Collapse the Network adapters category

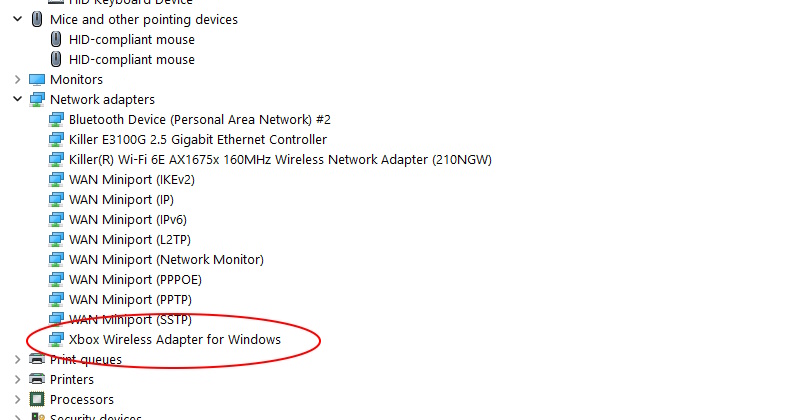(x=17, y=100)
